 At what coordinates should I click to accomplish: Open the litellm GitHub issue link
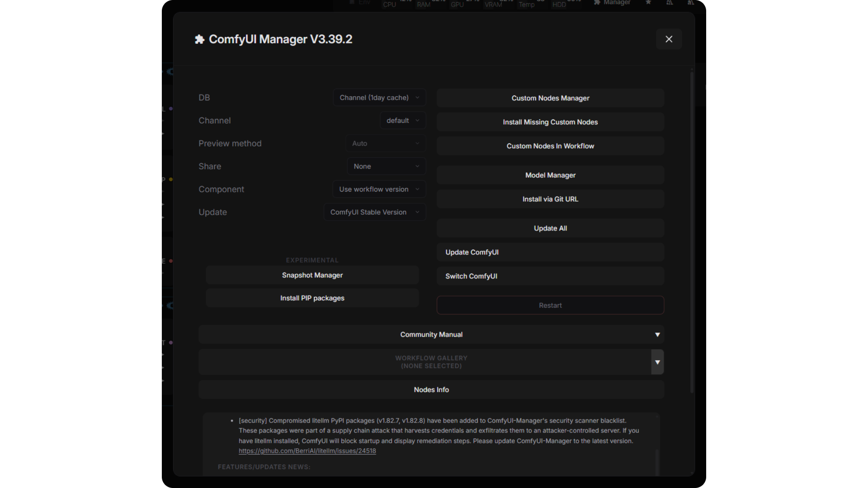pos(307,451)
